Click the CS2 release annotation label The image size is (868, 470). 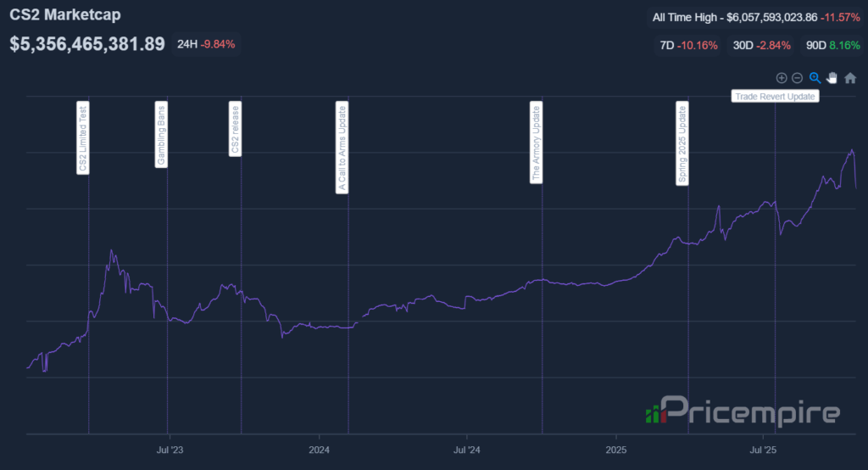point(235,130)
